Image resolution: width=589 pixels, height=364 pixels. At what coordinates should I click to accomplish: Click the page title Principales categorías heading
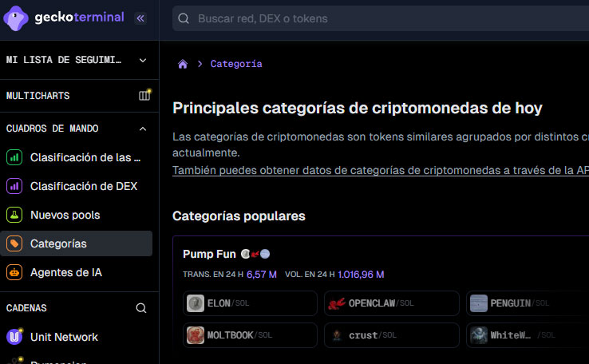tap(358, 109)
